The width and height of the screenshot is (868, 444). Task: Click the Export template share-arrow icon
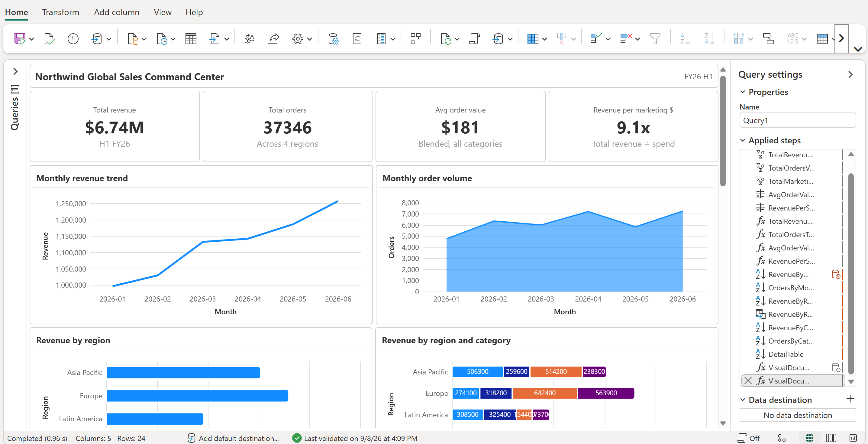pyautogui.click(x=273, y=38)
